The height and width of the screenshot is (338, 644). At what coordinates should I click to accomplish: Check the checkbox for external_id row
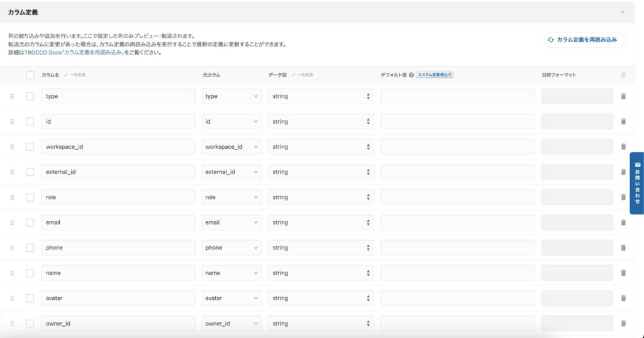tap(30, 172)
